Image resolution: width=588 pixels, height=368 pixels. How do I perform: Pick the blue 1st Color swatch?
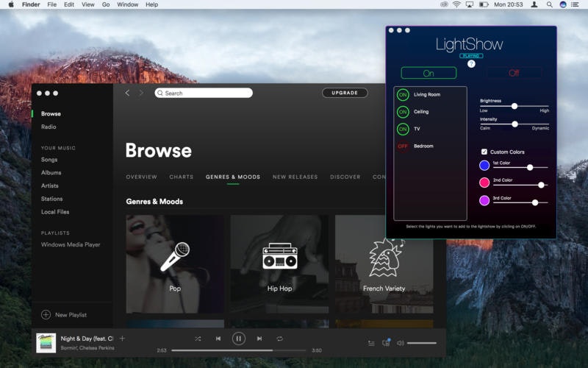pos(484,165)
